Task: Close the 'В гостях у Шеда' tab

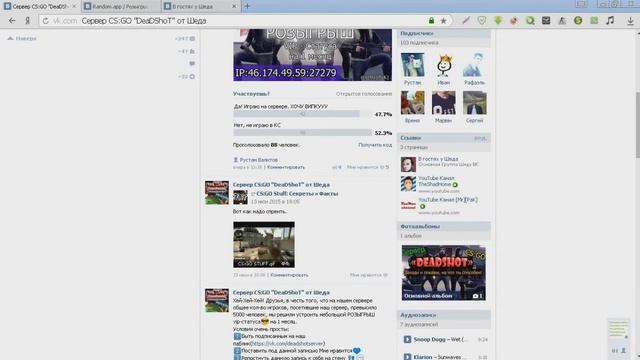Action: point(234,7)
